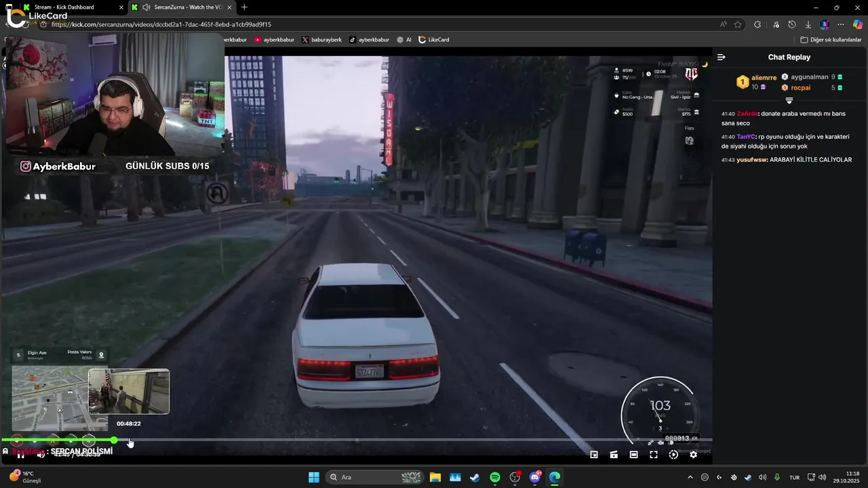The image size is (868, 488).
Task: Open Spotify from the taskbar
Action: point(495,477)
